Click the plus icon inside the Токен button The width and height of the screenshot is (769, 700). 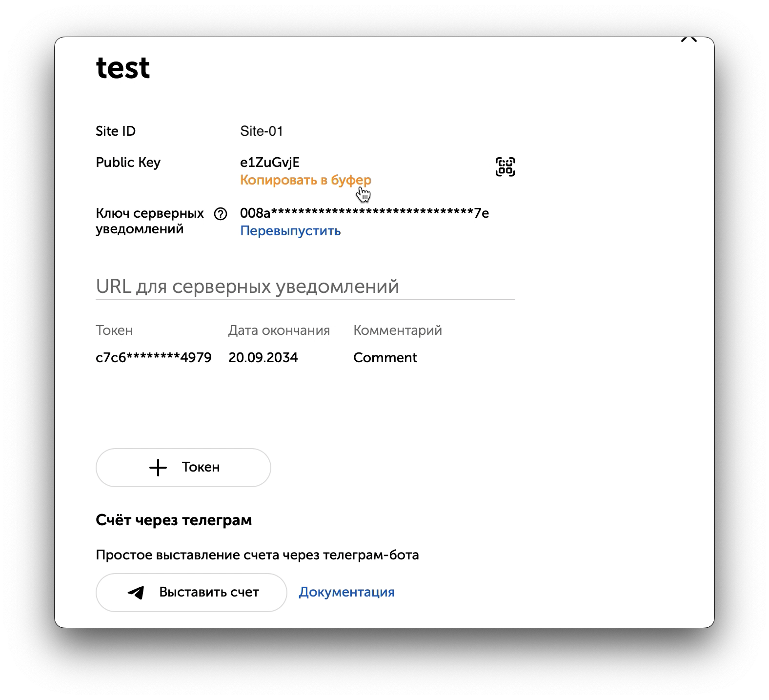pos(158,467)
